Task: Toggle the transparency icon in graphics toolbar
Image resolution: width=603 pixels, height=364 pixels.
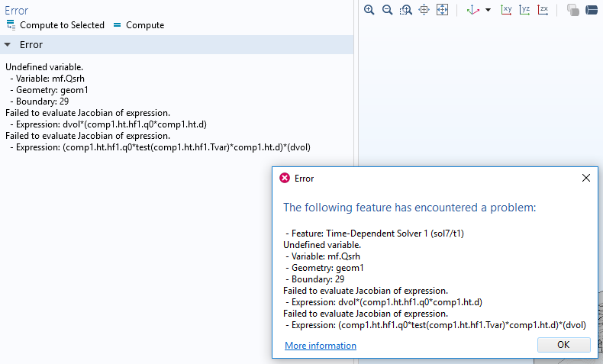Action: point(572,10)
